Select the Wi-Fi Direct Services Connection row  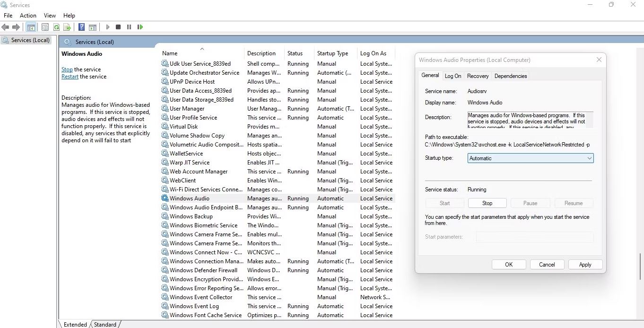(x=278, y=190)
